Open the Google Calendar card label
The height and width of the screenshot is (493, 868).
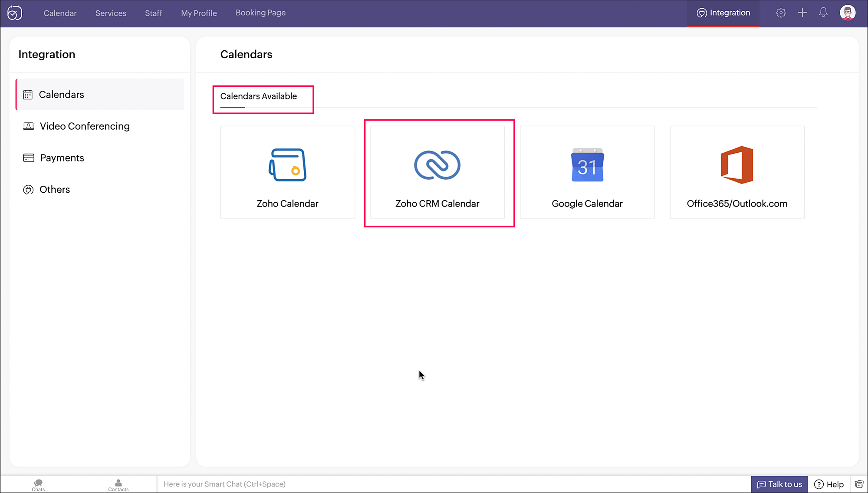point(587,204)
